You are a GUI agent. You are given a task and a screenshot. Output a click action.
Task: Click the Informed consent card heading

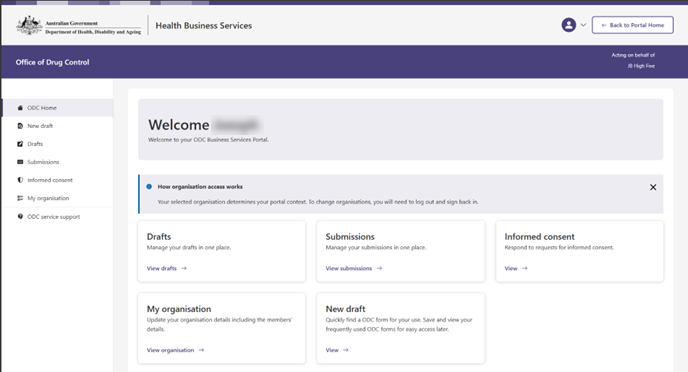tap(539, 236)
